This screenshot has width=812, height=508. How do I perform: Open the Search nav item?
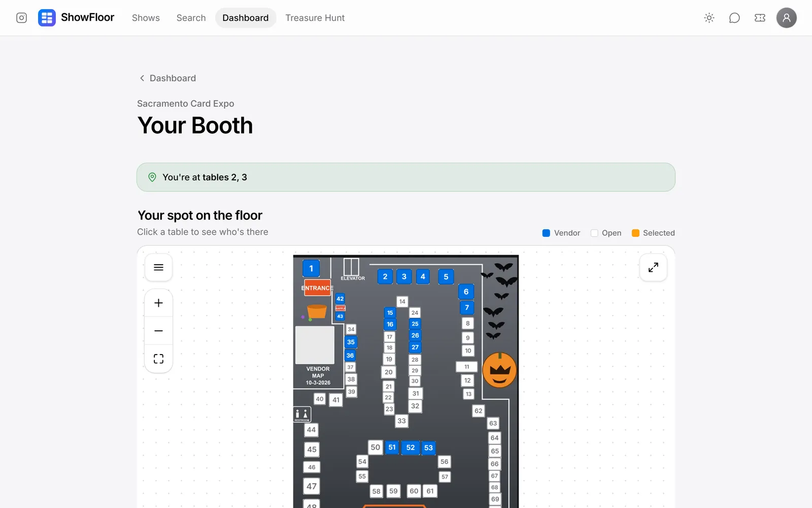point(191,18)
